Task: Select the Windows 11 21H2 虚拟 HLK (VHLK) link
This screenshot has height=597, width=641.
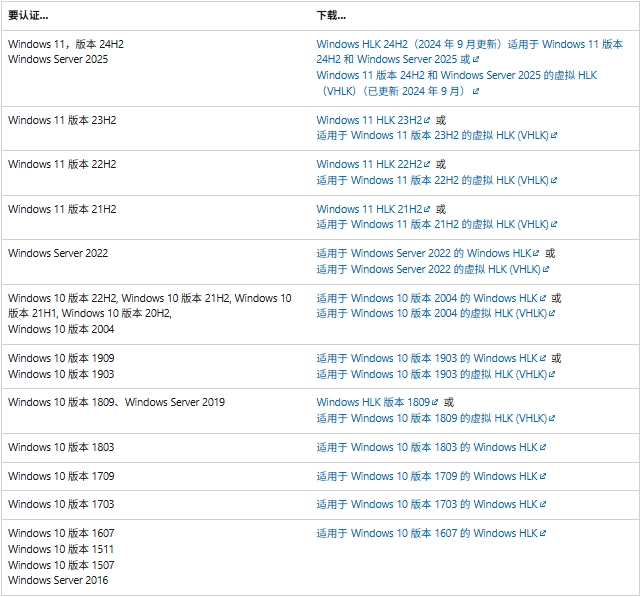Action: pos(432,224)
